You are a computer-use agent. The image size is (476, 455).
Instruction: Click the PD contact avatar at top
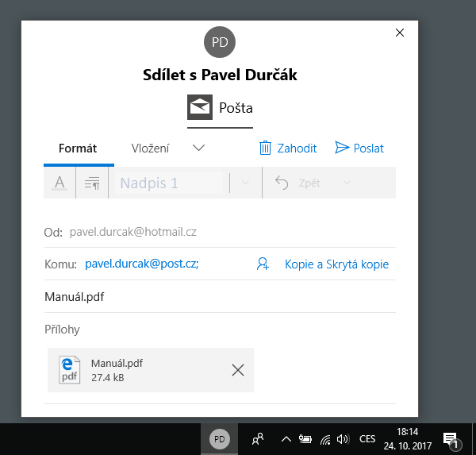pyautogui.click(x=220, y=42)
